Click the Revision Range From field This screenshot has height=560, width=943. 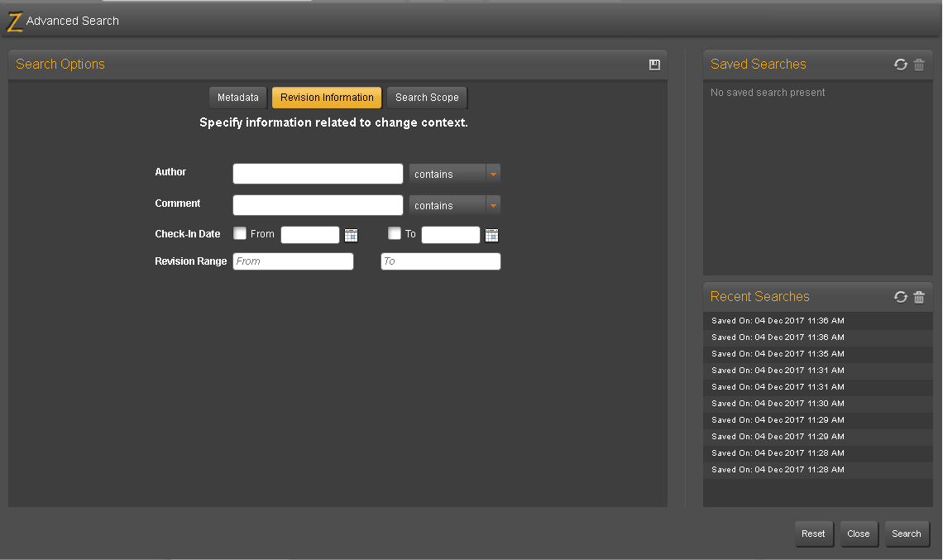coord(293,261)
